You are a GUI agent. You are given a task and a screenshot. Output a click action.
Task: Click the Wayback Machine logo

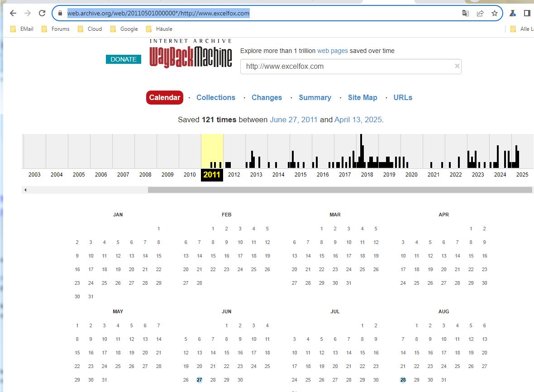point(191,53)
